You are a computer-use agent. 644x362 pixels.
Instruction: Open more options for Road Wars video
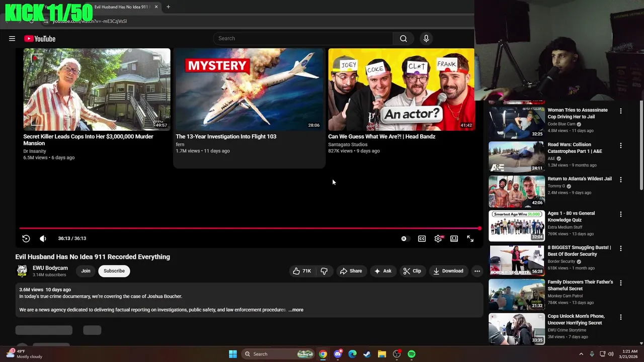tap(620, 145)
